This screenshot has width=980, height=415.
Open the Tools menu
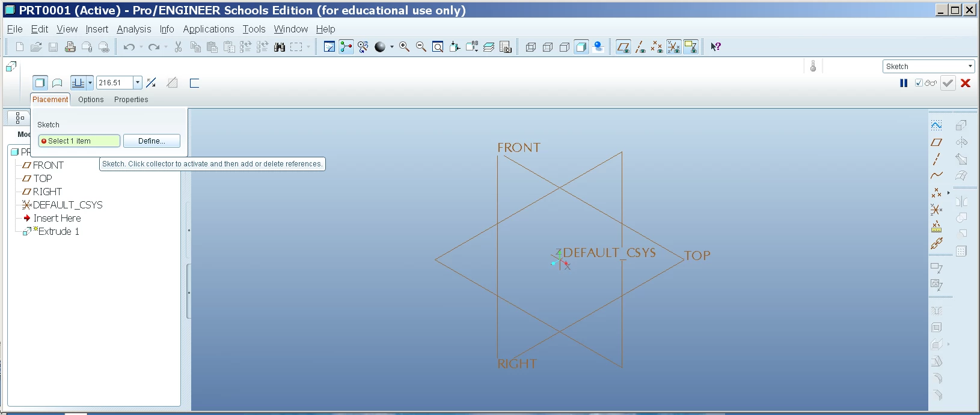pyautogui.click(x=254, y=29)
